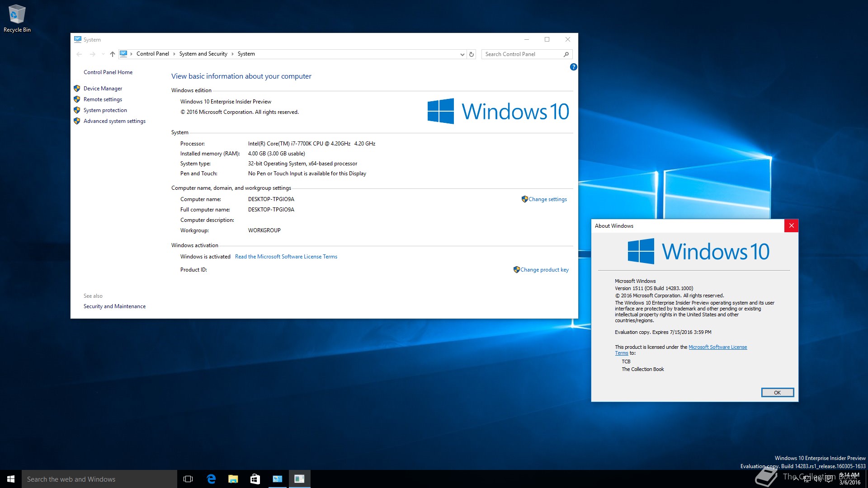Open Action Center notifications icon

[x=829, y=479]
